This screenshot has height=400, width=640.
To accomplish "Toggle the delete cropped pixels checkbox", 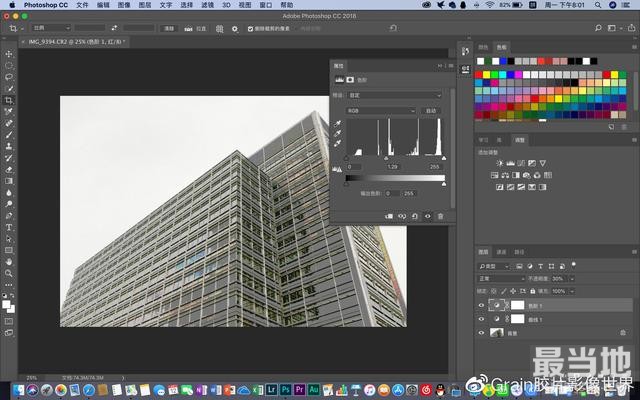I will [x=250, y=29].
